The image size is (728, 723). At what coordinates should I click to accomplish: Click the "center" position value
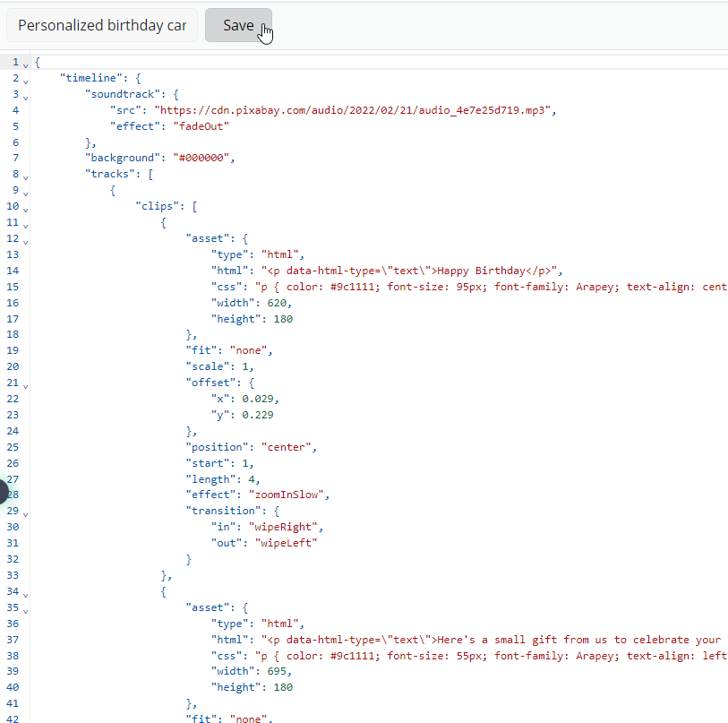pyautogui.click(x=286, y=447)
